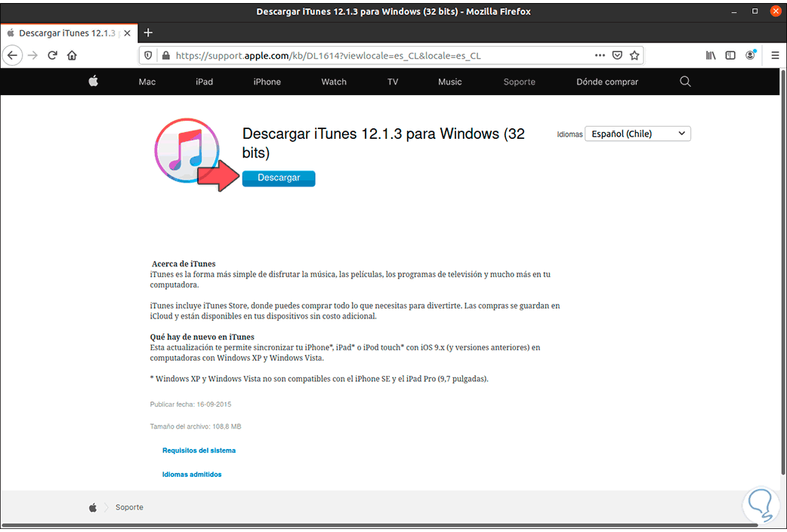787x532 pixels.
Task: Open the Firefox library icon
Action: 711,56
